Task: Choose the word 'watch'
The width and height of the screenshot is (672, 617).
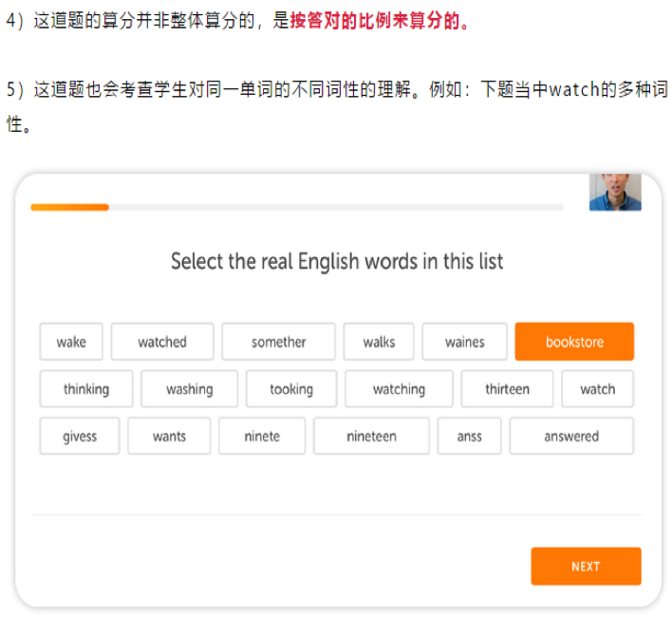Action: pyautogui.click(x=597, y=388)
